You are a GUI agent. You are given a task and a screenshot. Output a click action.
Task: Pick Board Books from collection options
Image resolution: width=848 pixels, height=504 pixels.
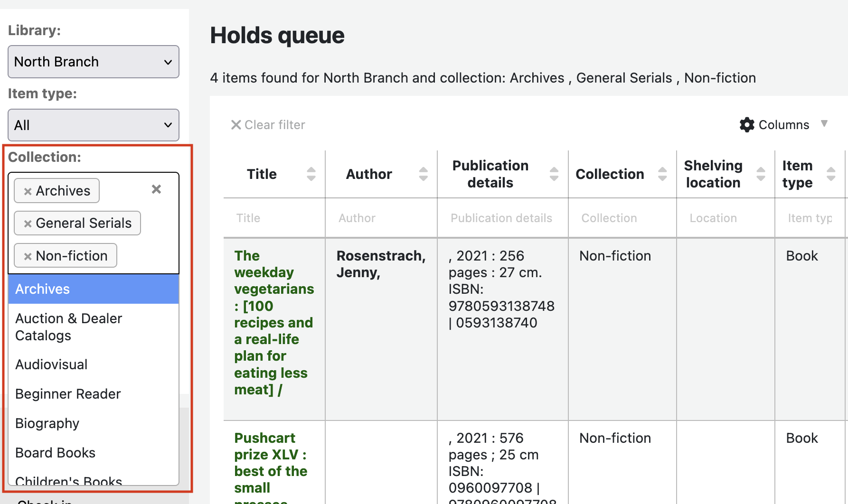click(x=55, y=453)
